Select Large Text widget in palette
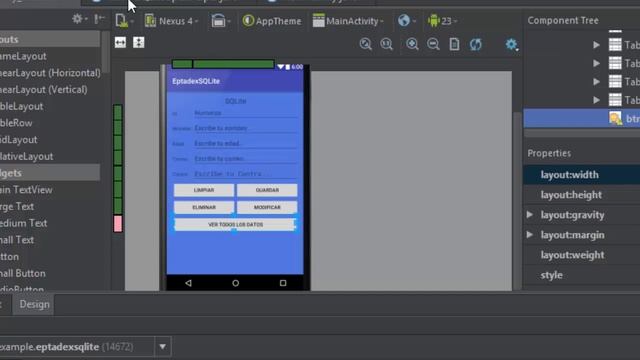The height and width of the screenshot is (360, 640). click(17, 207)
